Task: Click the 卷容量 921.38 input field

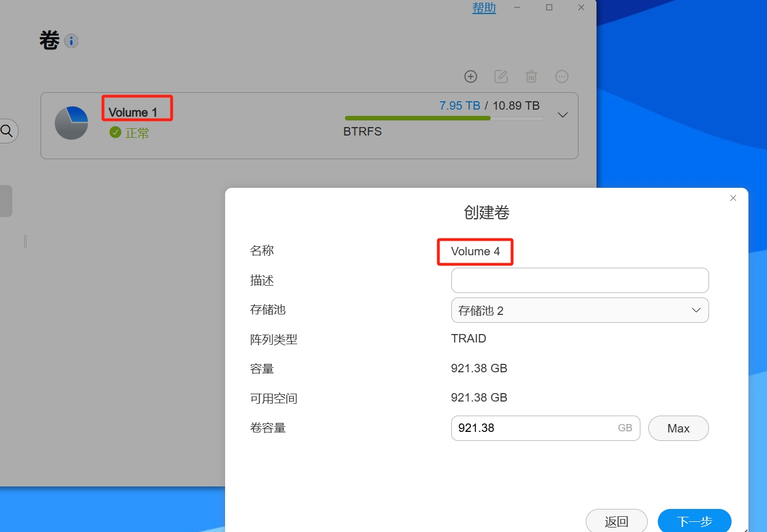Action: click(x=545, y=428)
